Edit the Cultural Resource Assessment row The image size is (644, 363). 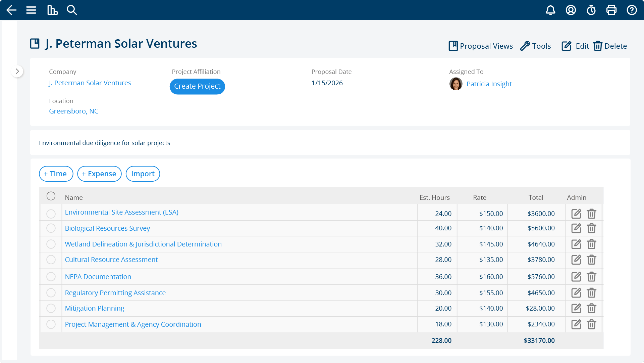(576, 260)
